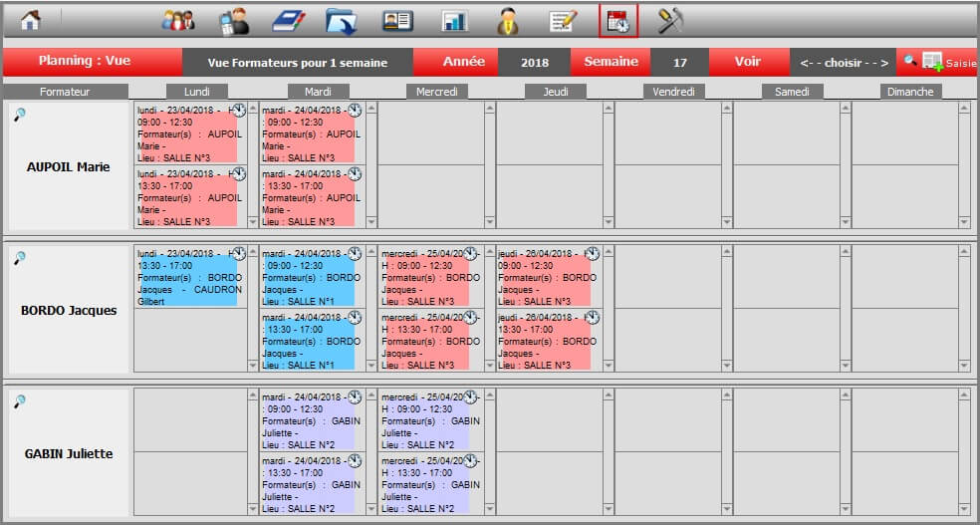Click clock icon on BORDO Jeudi 13:30 session
Image resolution: width=980 pixels, height=525 pixels.
click(x=592, y=318)
